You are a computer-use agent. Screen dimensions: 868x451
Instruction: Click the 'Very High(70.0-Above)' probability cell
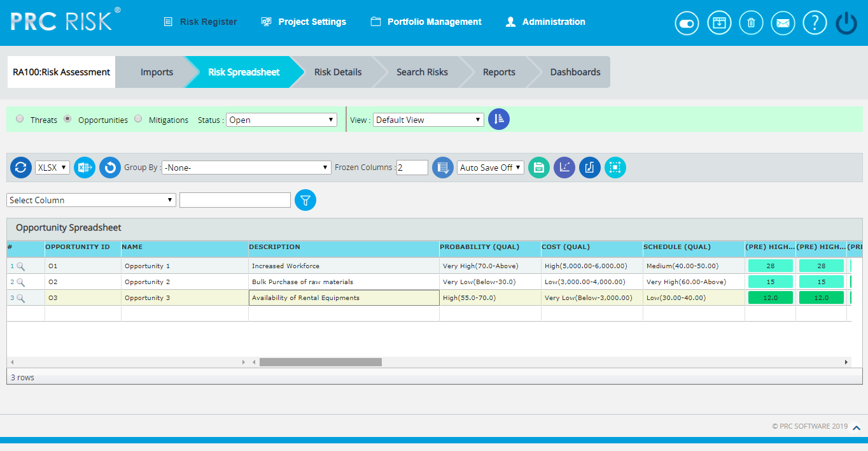(x=490, y=266)
